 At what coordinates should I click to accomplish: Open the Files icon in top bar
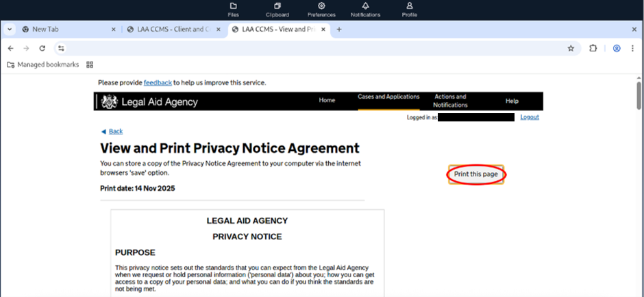pyautogui.click(x=233, y=9)
